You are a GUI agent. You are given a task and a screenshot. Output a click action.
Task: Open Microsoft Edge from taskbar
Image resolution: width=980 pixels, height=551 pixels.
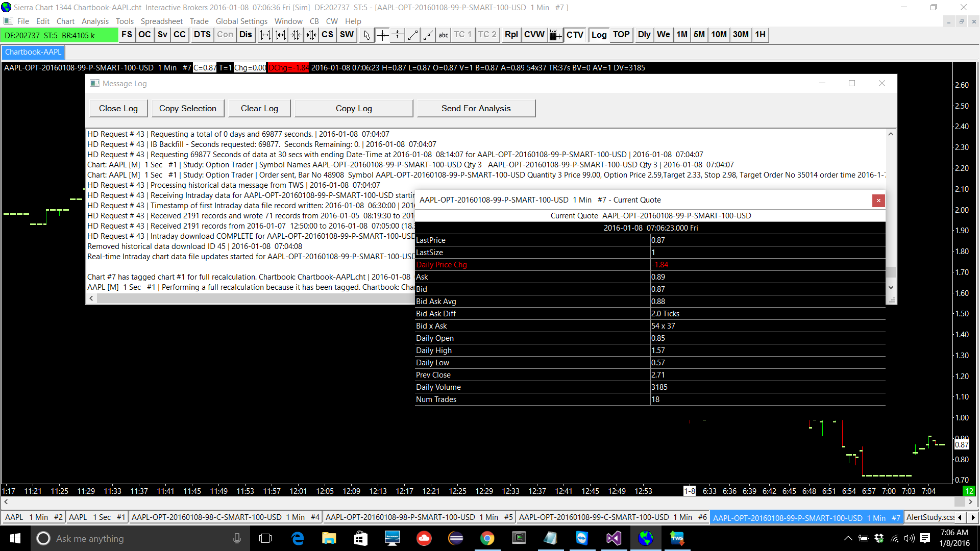pyautogui.click(x=297, y=538)
